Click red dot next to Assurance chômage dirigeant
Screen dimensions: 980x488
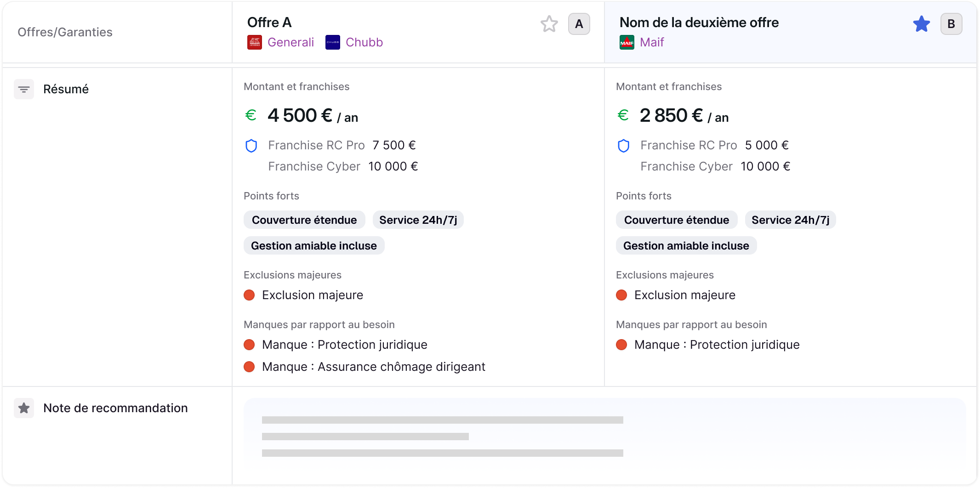[x=249, y=367]
